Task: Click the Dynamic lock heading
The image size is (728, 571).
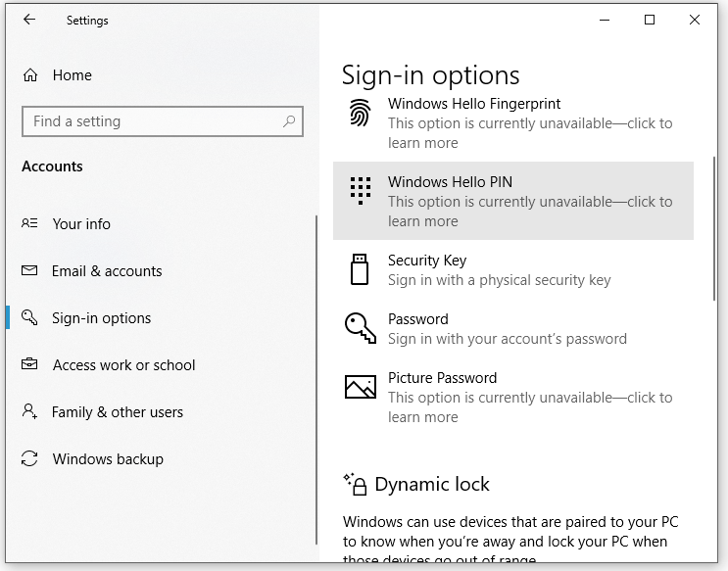Action: [x=432, y=484]
